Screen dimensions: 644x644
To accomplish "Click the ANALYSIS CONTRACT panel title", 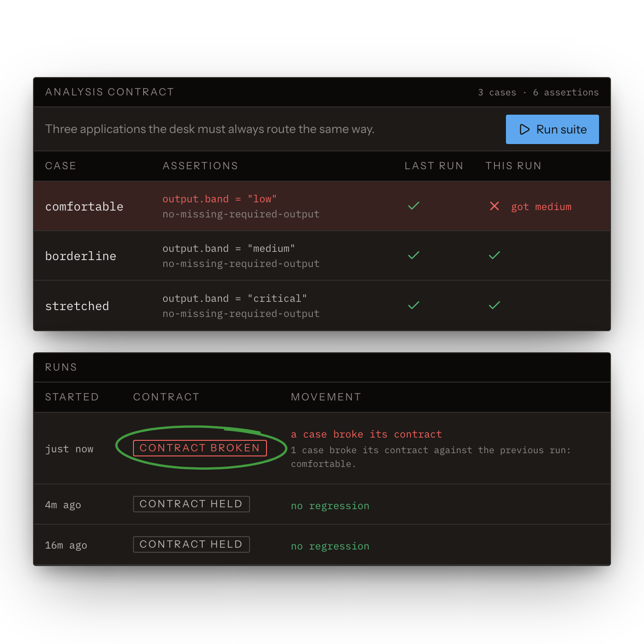I will (x=110, y=92).
